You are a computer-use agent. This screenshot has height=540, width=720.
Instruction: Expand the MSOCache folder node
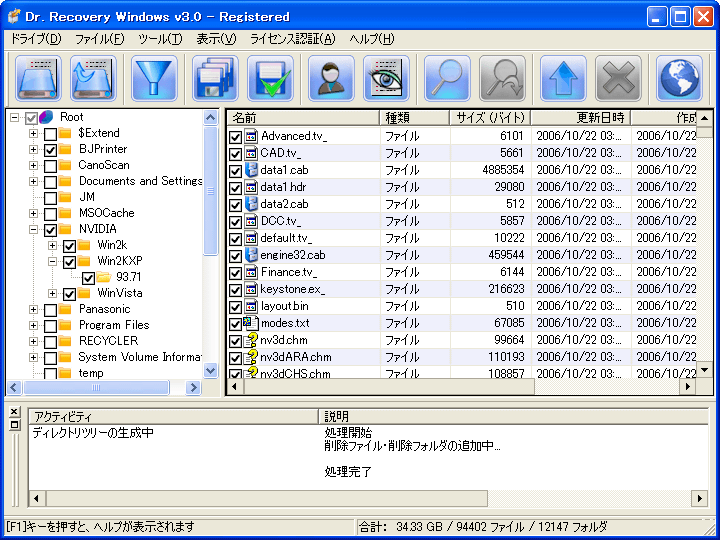(x=33, y=213)
